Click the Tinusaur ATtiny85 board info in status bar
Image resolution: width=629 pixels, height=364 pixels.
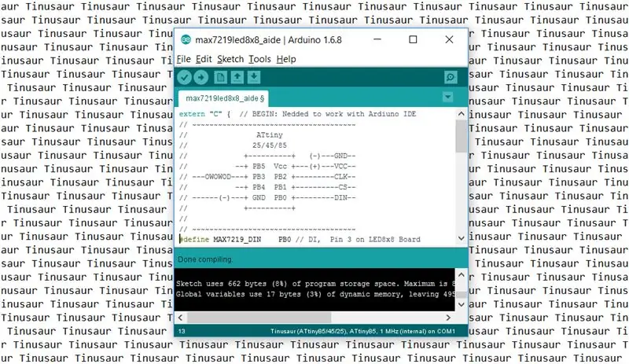[362, 332]
